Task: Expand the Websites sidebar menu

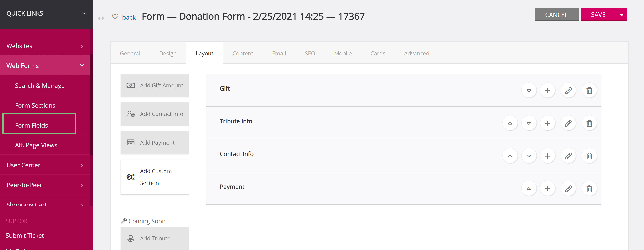Action: click(45, 46)
